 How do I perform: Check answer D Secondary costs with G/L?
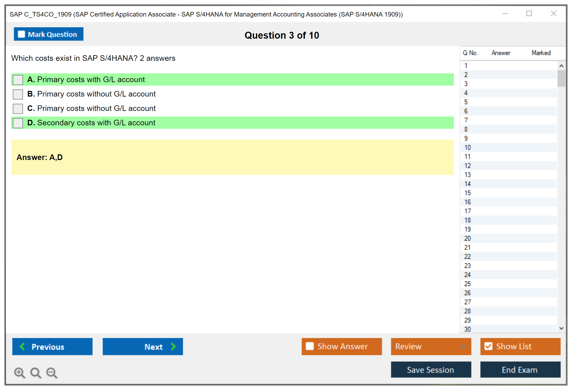tap(18, 123)
